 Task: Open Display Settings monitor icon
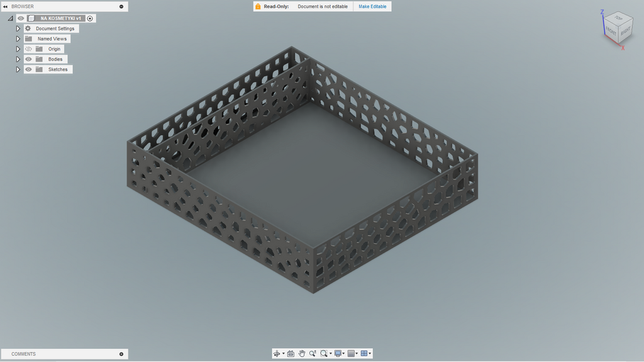click(x=338, y=353)
